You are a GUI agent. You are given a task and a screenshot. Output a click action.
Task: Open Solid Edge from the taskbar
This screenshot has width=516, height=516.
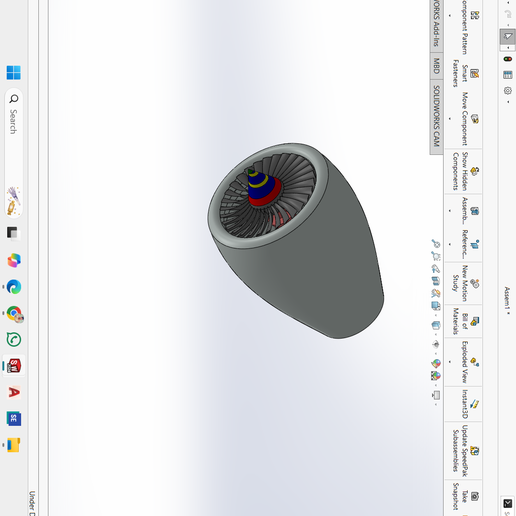point(14,419)
